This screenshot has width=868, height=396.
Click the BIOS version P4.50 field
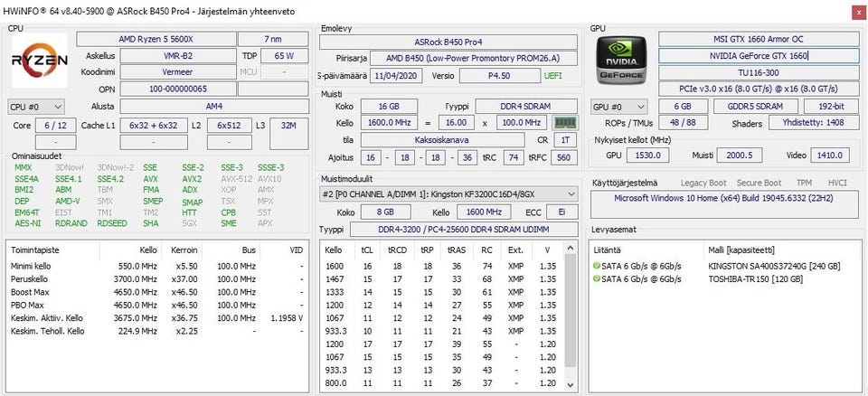point(499,75)
